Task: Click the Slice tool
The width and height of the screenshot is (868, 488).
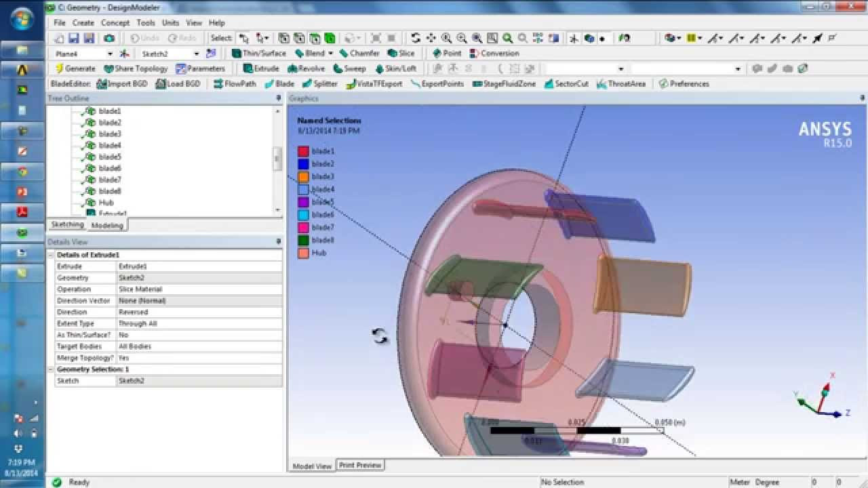Action: (x=401, y=53)
